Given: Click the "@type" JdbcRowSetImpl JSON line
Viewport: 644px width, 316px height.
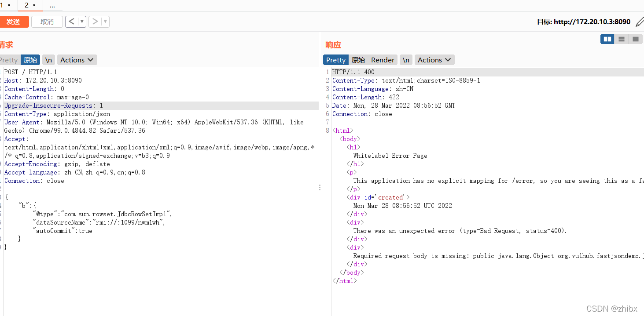Looking at the screenshot, I should 102,214.
